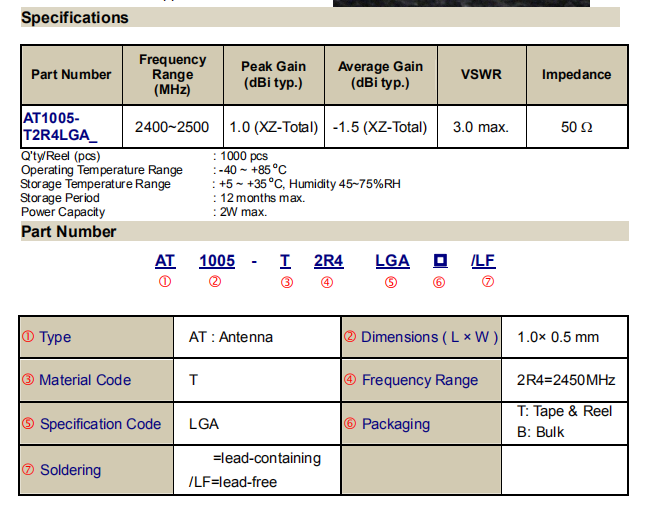This screenshot has width=651, height=509.
Task: Select the 'Impedance' column header
Action: [x=577, y=75]
